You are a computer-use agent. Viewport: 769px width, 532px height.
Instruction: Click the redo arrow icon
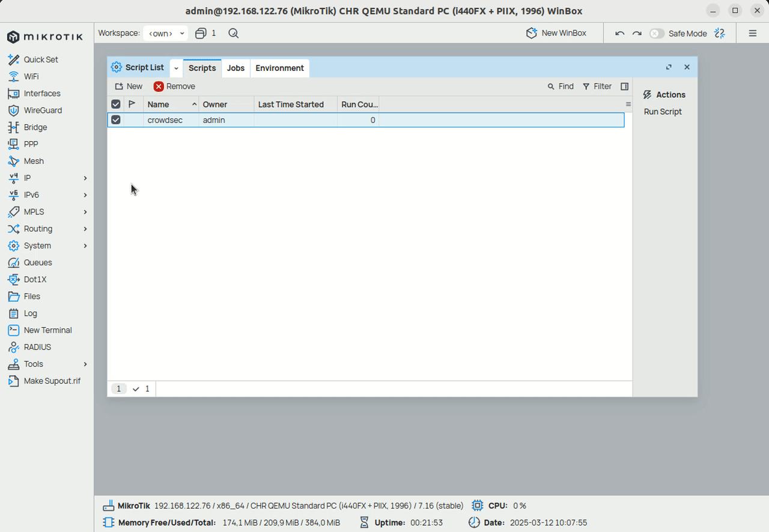(x=637, y=34)
